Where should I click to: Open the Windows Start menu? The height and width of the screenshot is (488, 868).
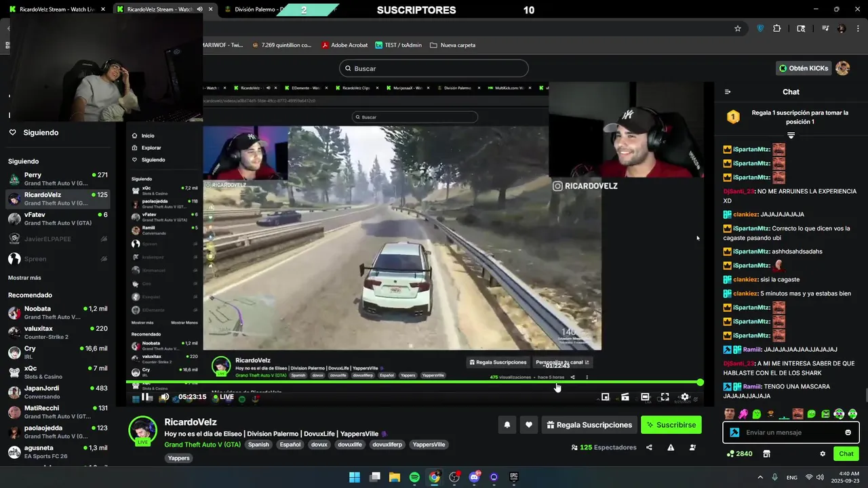tap(355, 477)
